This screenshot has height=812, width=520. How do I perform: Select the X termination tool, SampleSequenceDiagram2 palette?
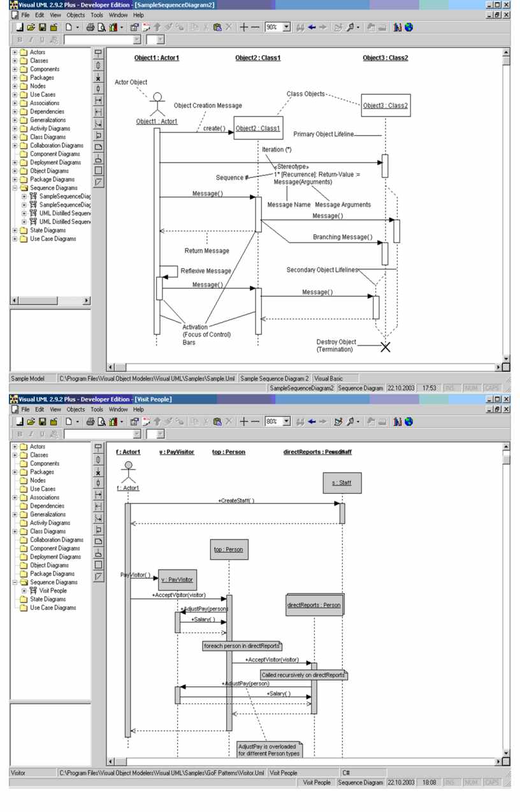click(x=99, y=77)
